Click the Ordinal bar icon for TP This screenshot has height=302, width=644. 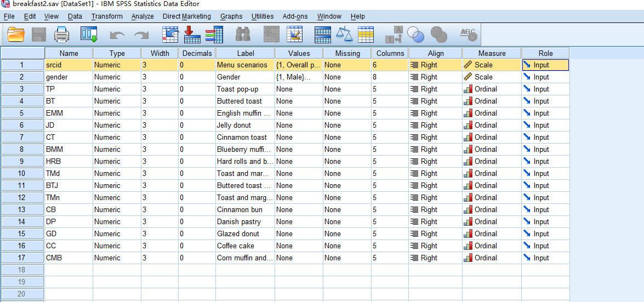(468, 89)
